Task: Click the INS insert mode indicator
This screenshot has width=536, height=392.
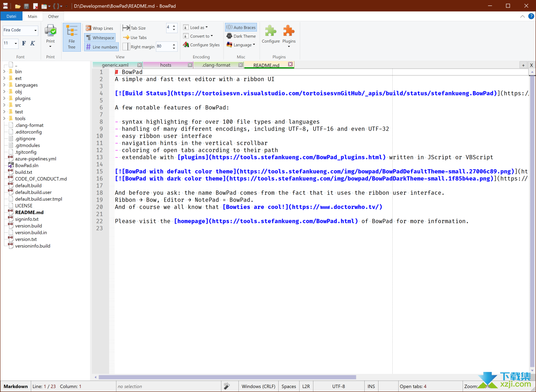Action: 371,386
